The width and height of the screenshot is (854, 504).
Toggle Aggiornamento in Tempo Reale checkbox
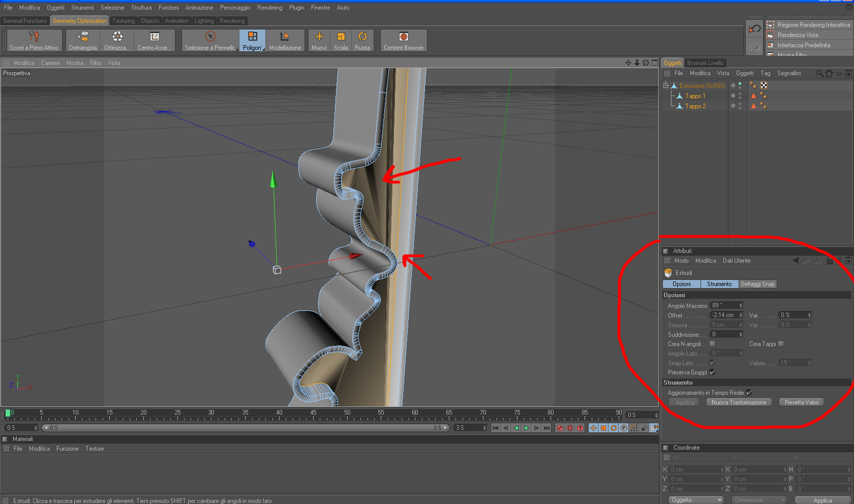click(749, 392)
